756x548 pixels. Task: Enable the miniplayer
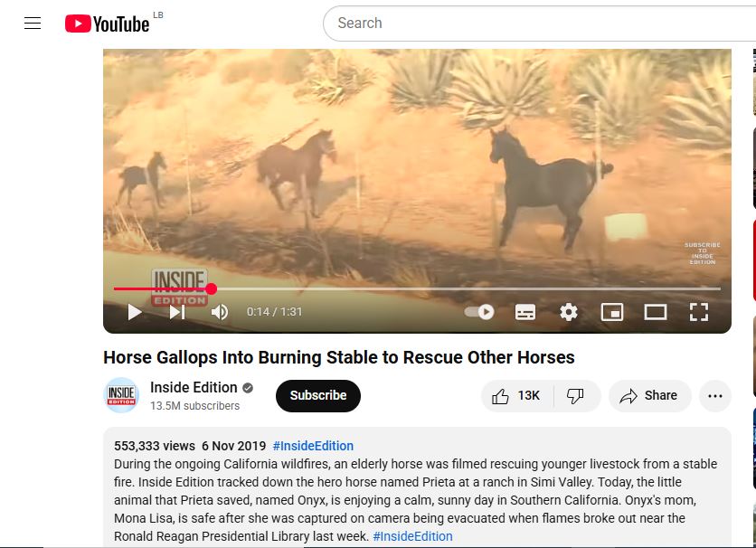[x=612, y=312]
